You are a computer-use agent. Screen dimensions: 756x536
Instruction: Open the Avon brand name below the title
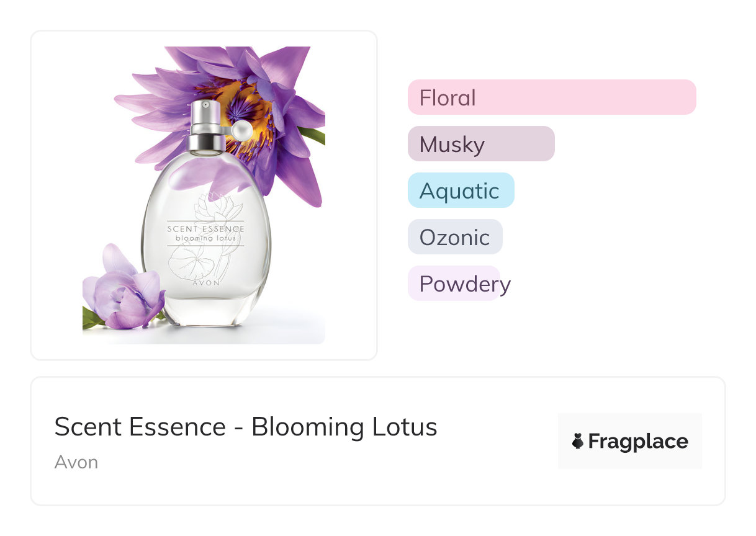point(76,462)
